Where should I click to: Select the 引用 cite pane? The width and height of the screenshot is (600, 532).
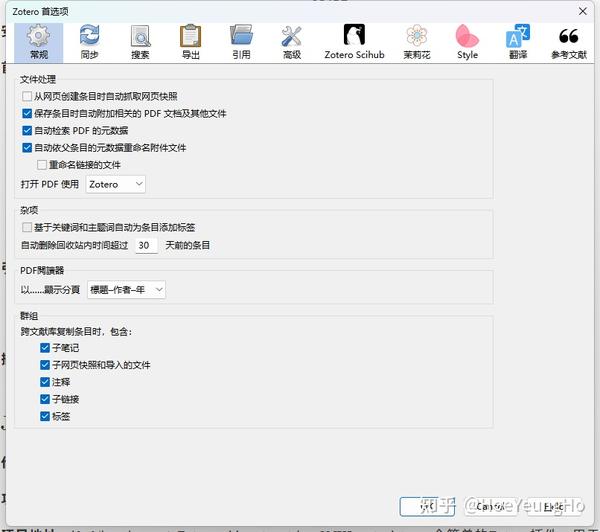point(241,42)
